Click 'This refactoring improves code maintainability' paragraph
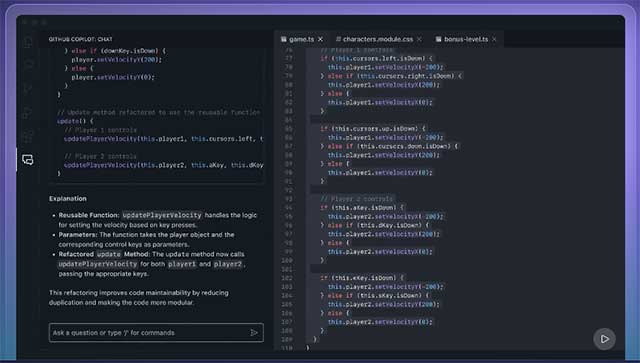Screen dimensions: 640x363 (139, 298)
